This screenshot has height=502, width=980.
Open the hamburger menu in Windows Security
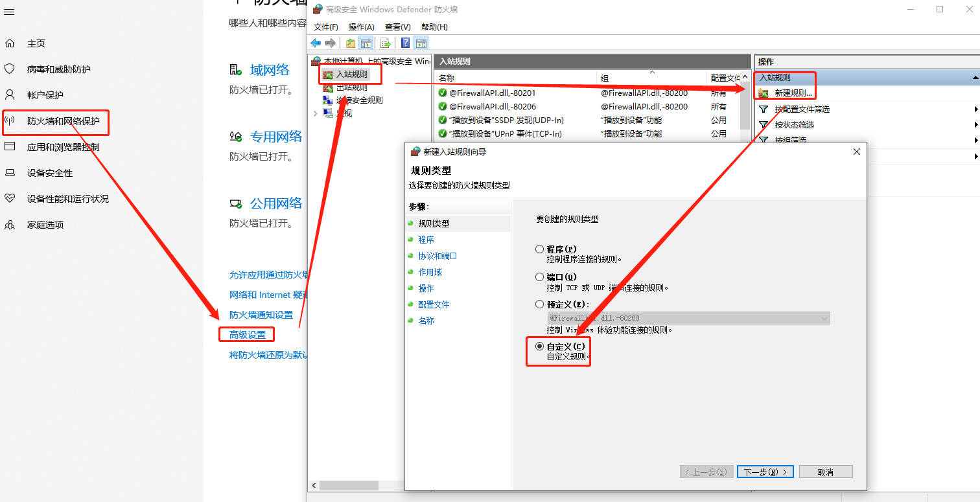9,11
